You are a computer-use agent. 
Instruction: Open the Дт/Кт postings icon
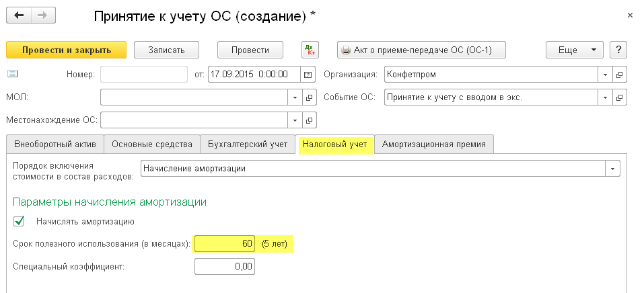point(310,50)
